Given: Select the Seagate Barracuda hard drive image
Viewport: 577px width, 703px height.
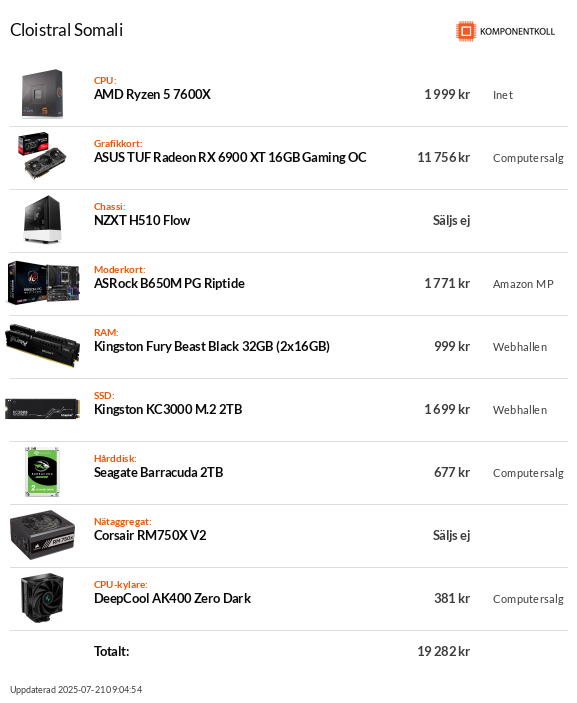Looking at the screenshot, I should tap(42, 472).
